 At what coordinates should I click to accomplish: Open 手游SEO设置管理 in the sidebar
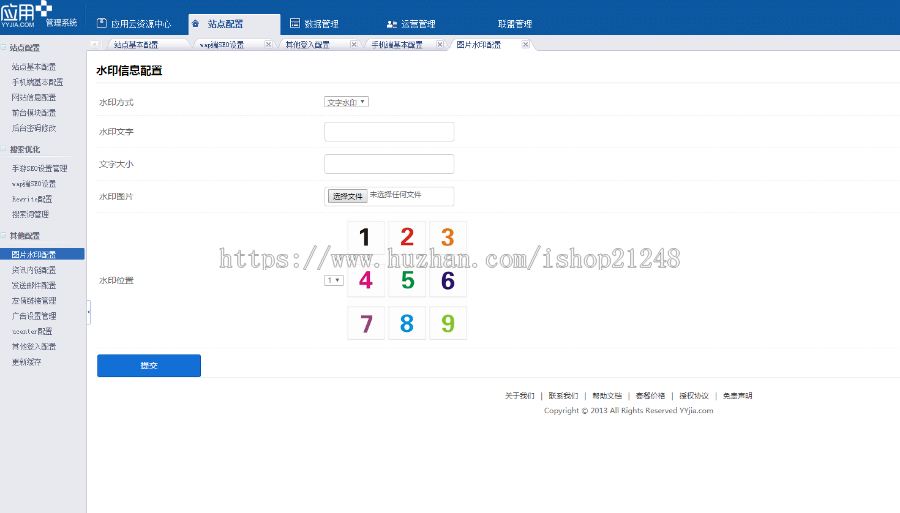[40, 168]
